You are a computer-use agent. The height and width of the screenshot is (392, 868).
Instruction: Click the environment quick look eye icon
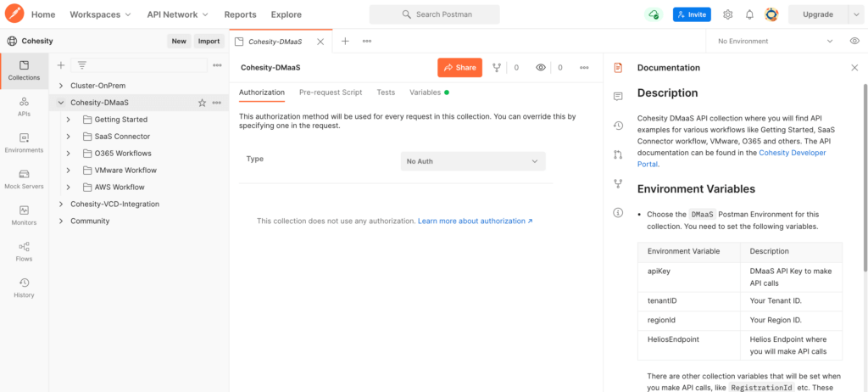[x=854, y=41]
